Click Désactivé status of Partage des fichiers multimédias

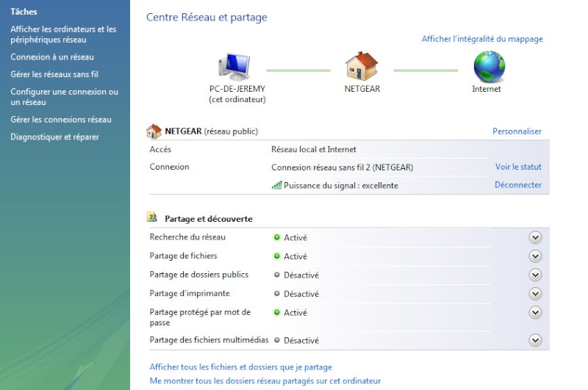click(301, 341)
